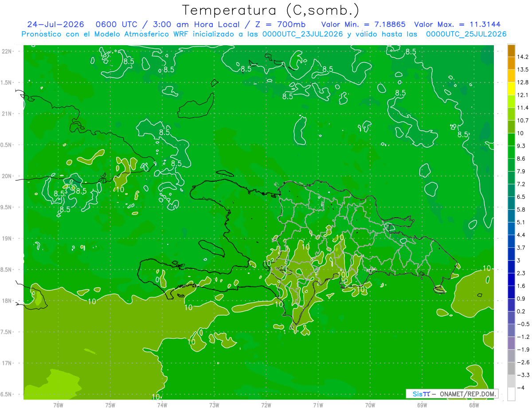532x411 pixels.
Task: Click the title "Temperatura (C,somb.)"
Action: [x=271, y=10]
